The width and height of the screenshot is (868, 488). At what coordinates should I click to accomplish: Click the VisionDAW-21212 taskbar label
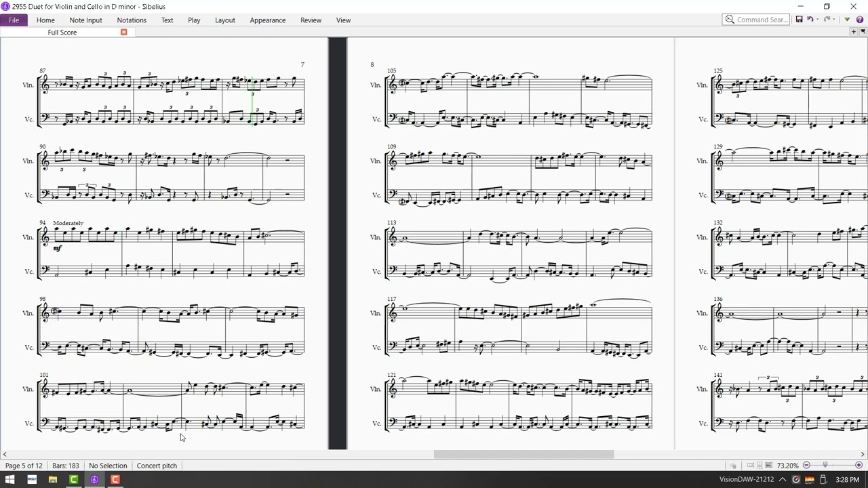pyautogui.click(x=747, y=480)
